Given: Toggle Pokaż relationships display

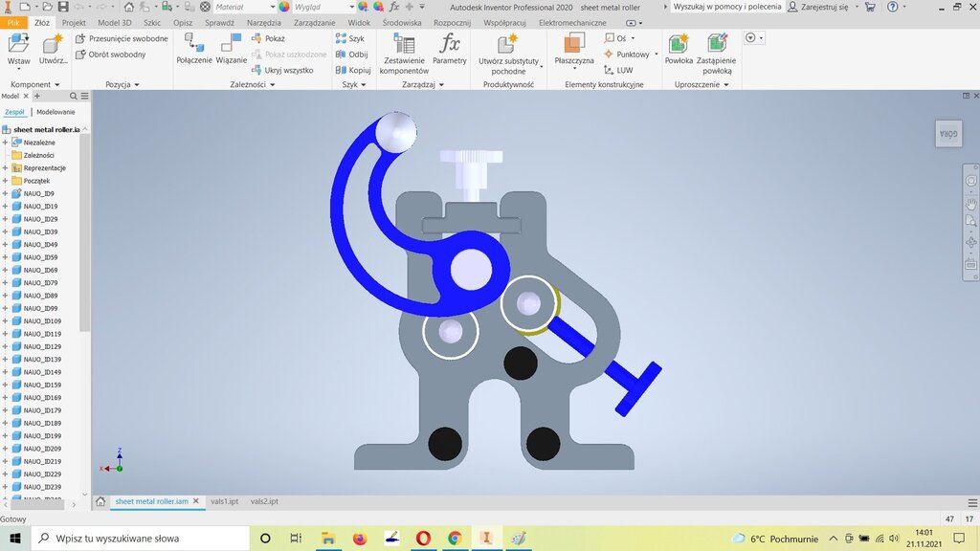Looking at the screenshot, I should tap(268, 39).
